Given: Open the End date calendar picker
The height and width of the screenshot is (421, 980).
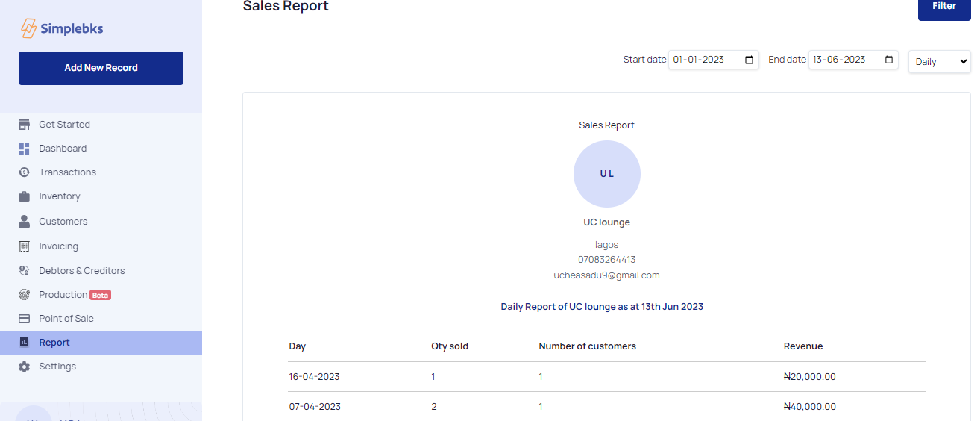Looking at the screenshot, I should (x=889, y=60).
